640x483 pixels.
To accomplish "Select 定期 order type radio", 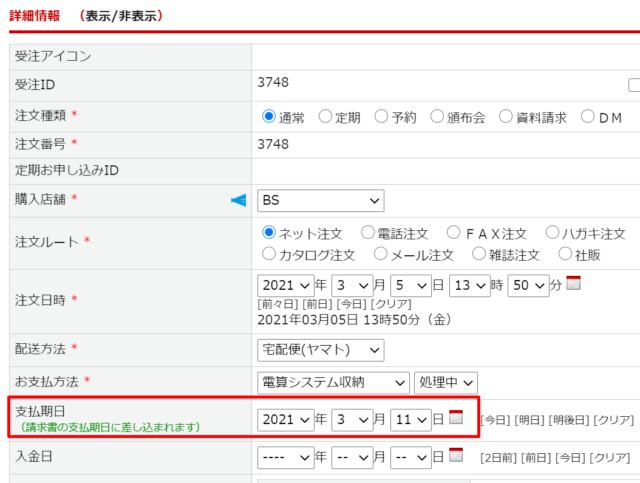I will 325,116.
